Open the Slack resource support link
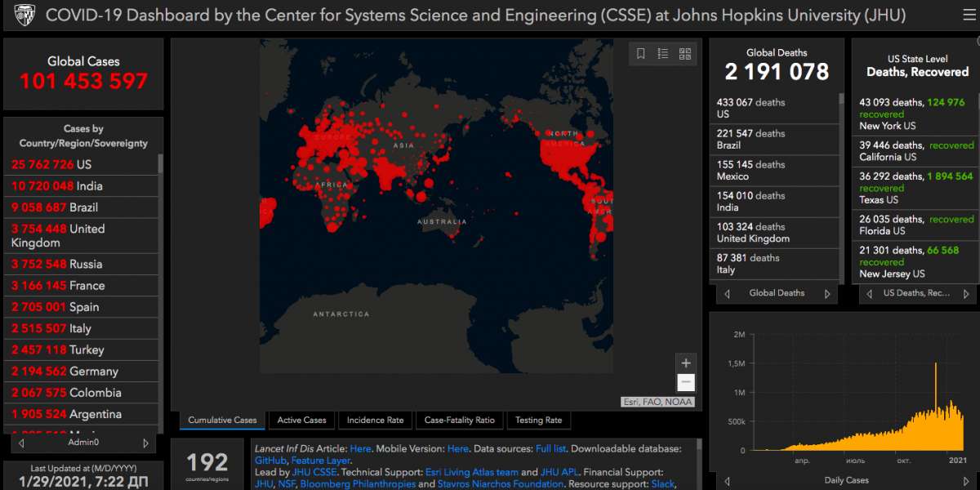 tap(661, 483)
